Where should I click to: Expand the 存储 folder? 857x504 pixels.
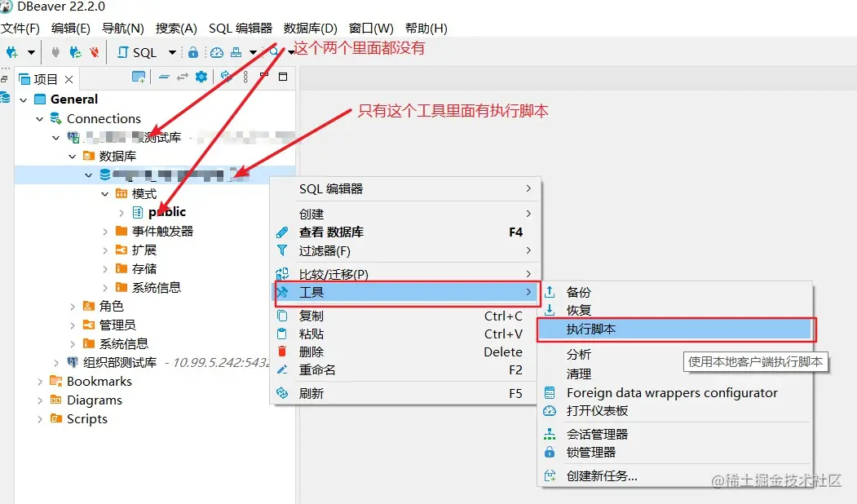point(105,269)
